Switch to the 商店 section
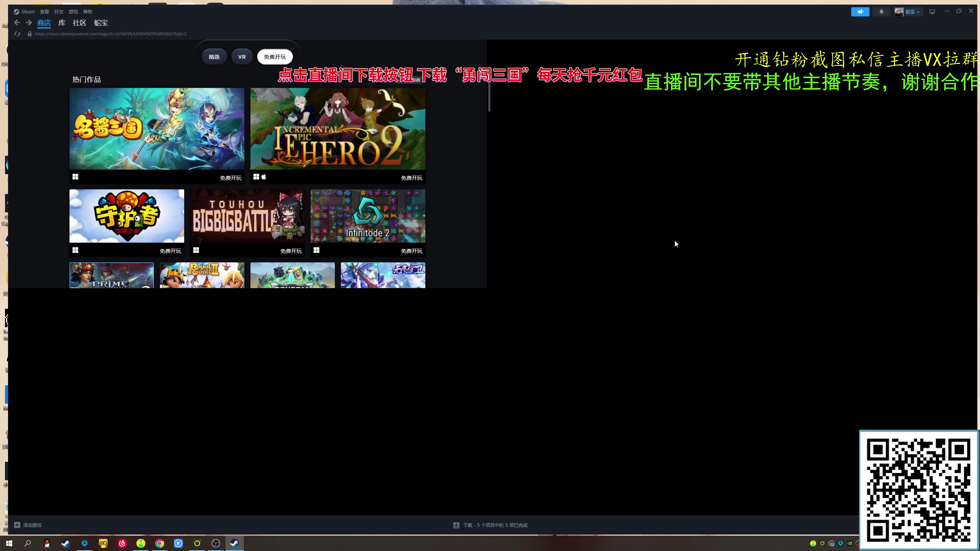This screenshot has width=980, height=551. click(44, 23)
